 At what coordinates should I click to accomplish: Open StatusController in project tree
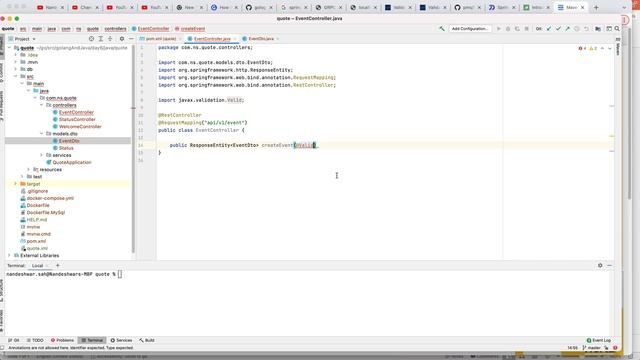point(77,119)
